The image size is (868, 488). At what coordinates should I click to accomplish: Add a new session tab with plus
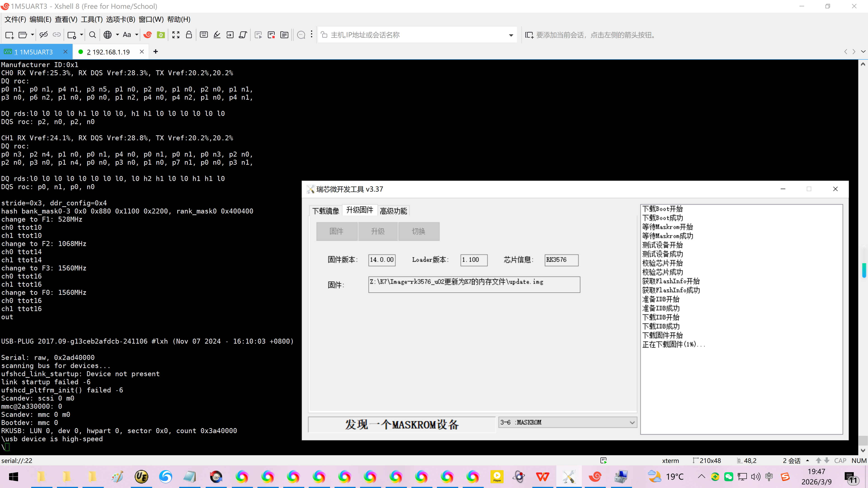[155, 52]
